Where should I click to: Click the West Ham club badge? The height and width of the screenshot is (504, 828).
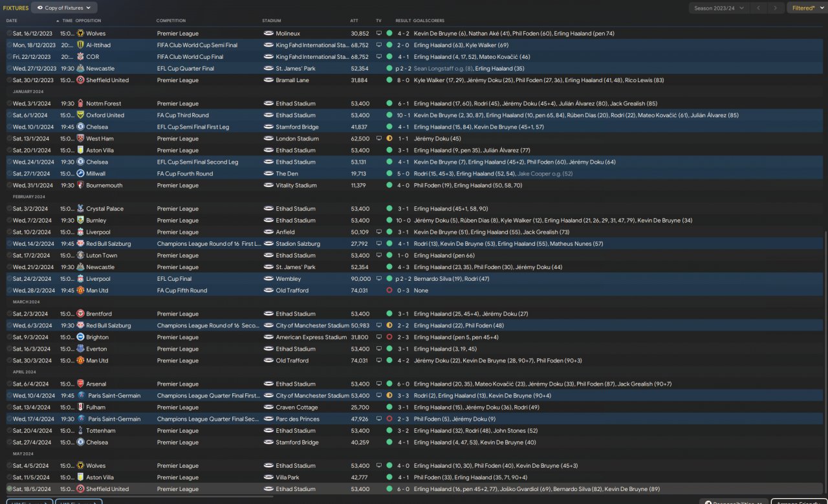(x=80, y=138)
